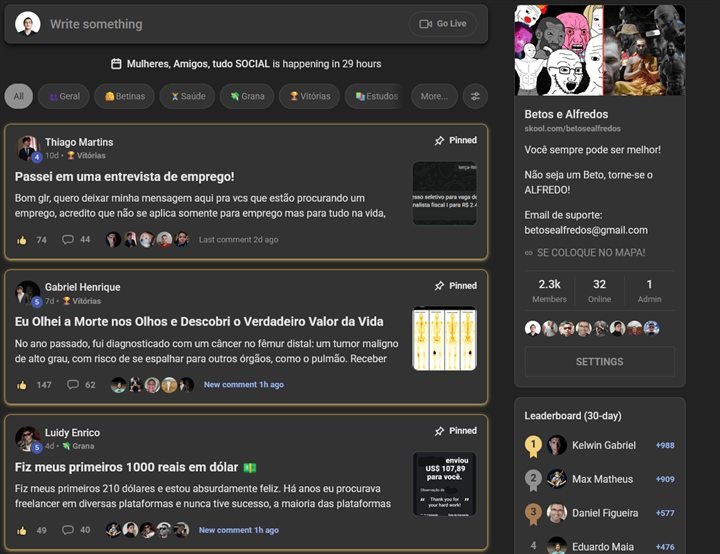
Task: View the 1 Admin listing
Action: tap(649, 291)
